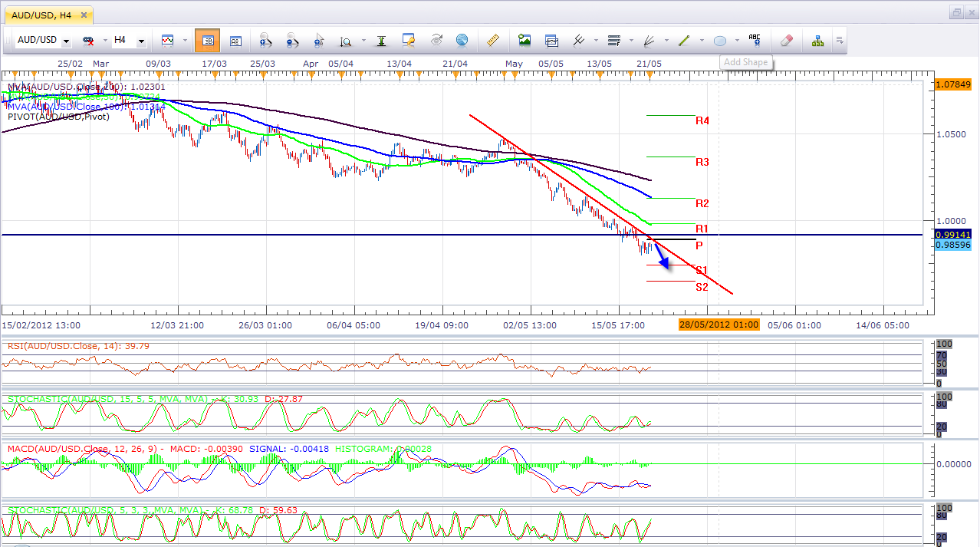Click the chart with key icon

coord(409,40)
